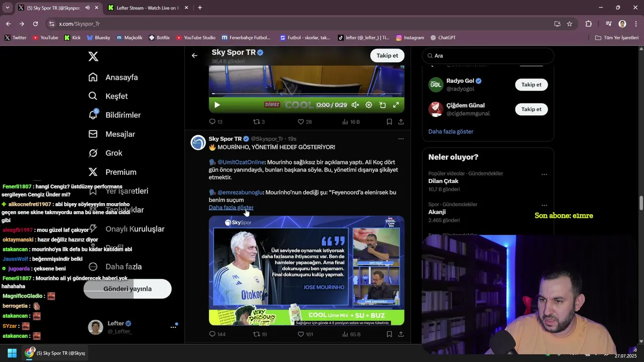Open Grok in the sidebar
The image size is (644, 362).
coord(105,153)
